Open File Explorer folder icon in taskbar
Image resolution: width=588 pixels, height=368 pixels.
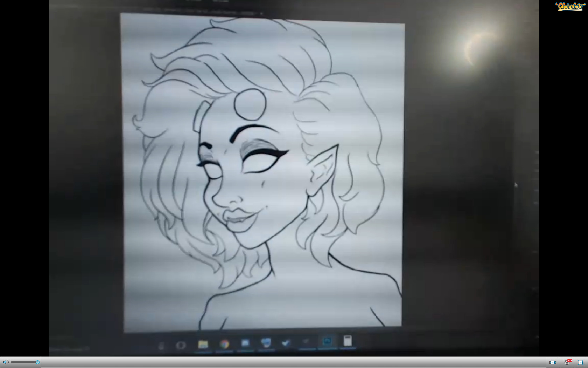[x=203, y=345]
